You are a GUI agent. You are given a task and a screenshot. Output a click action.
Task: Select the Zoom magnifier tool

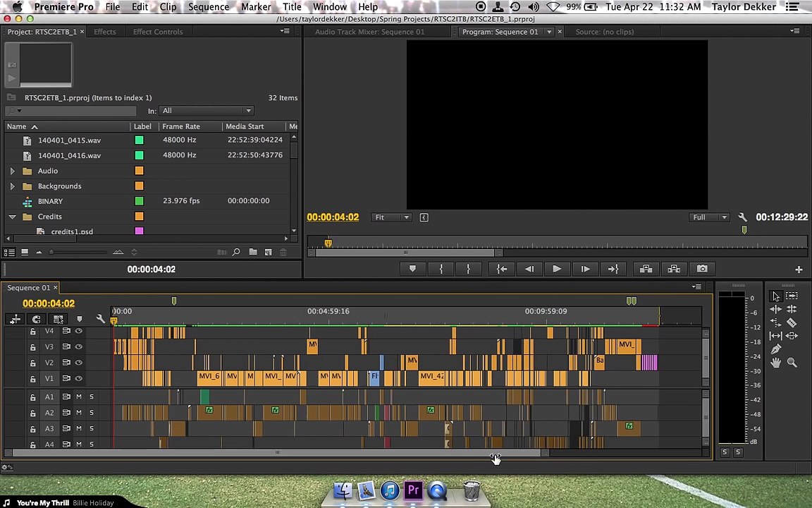pos(792,363)
